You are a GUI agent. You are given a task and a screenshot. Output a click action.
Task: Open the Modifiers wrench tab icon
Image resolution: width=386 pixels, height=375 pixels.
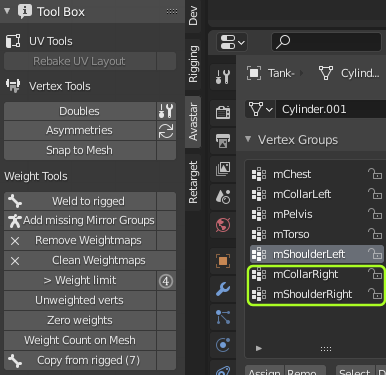click(223, 289)
